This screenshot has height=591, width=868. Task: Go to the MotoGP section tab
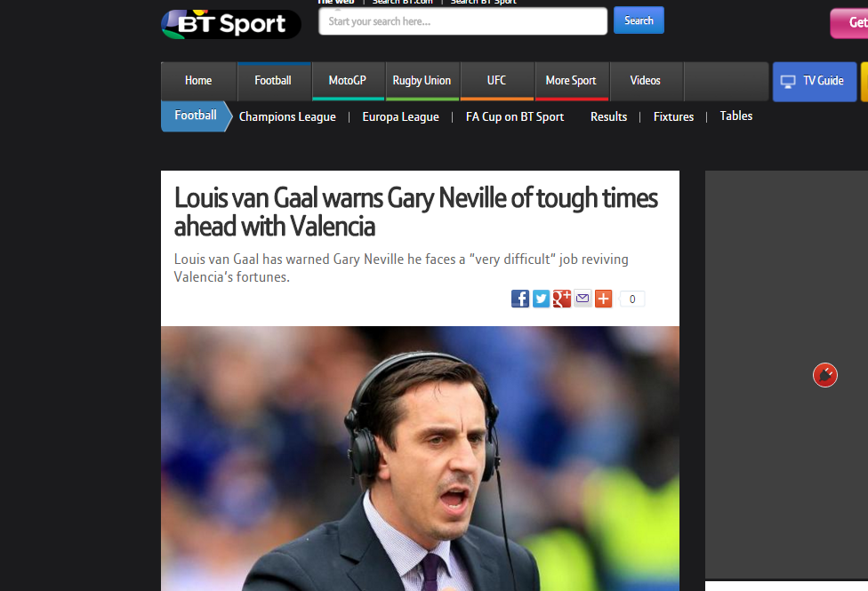click(x=348, y=81)
